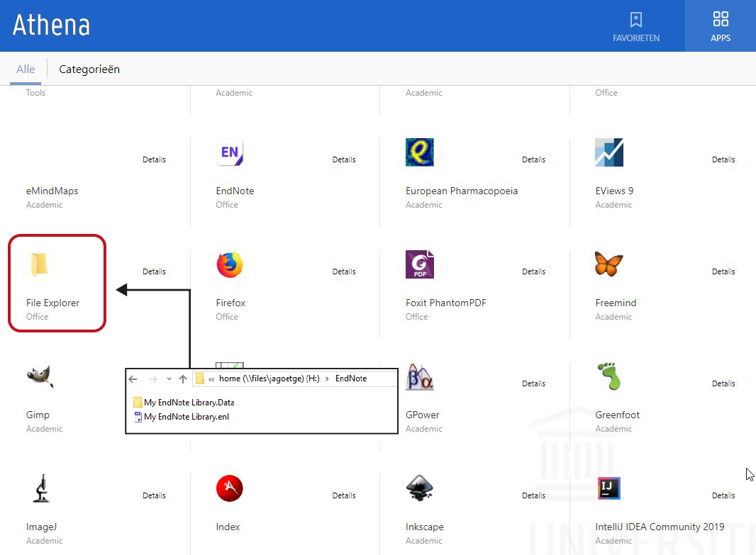The height and width of the screenshot is (555, 756).
Task: Expand the recent locations dropdown arrow
Action: [x=169, y=379]
